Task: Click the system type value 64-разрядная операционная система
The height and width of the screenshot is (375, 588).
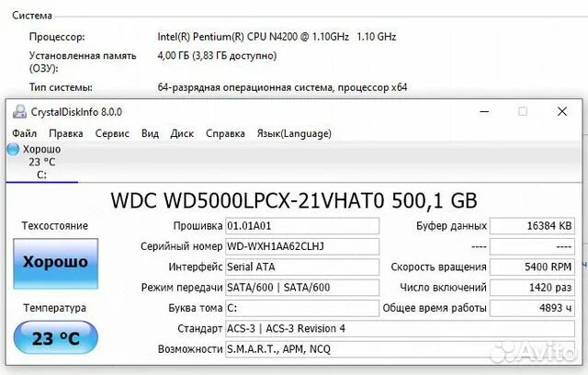Action: [282, 87]
